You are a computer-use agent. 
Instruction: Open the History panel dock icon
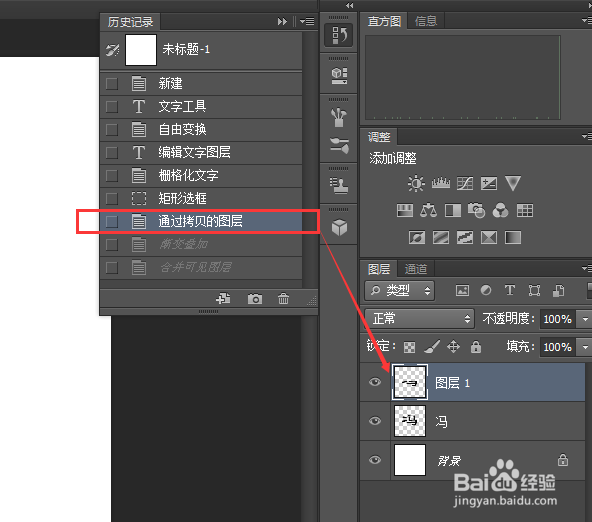pyautogui.click(x=339, y=35)
